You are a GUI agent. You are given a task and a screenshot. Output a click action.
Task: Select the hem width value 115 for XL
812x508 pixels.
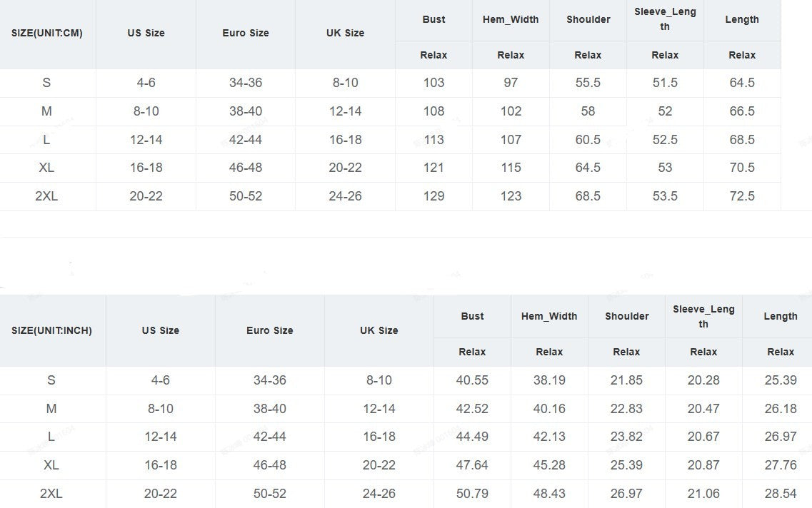coord(511,168)
